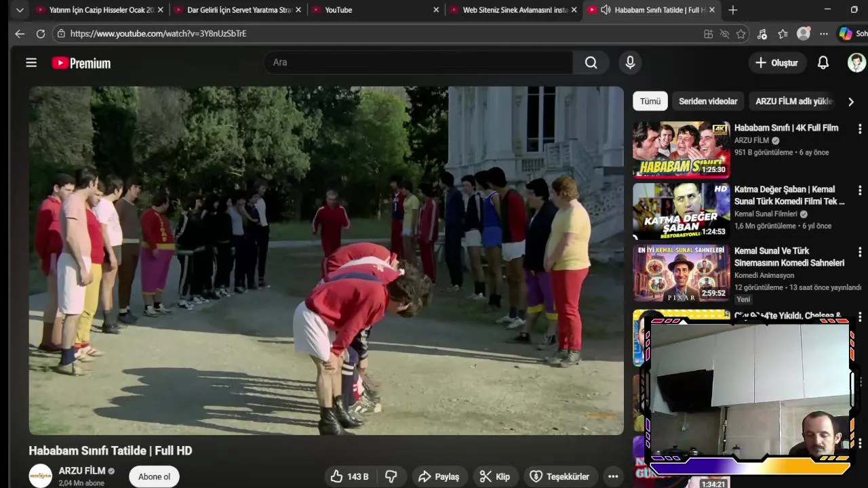Open the YouTube account avatar menu
Viewport: 868px width, 488px height.
pyautogui.click(x=857, y=62)
